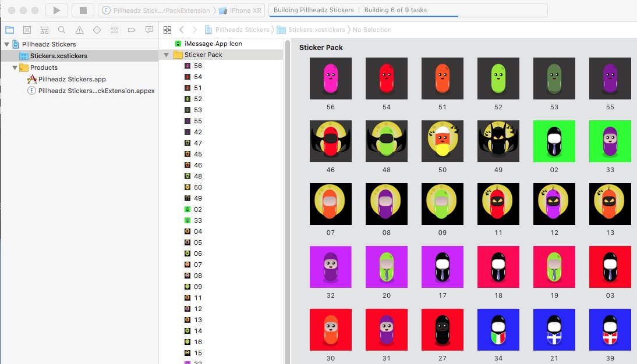The width and height of the screenshot is (637, 364).
Task: Open the Symbol navigator icon
Action: click(x=45, y=30)
